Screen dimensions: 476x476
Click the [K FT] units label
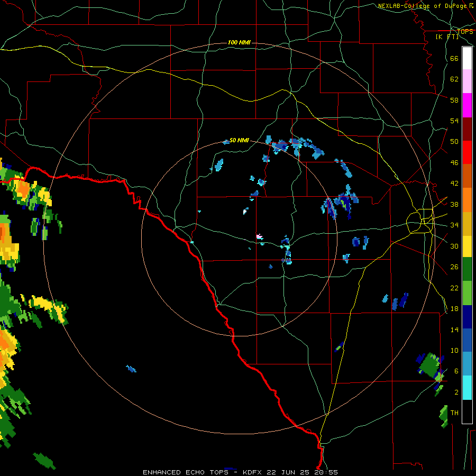point(447,36)
